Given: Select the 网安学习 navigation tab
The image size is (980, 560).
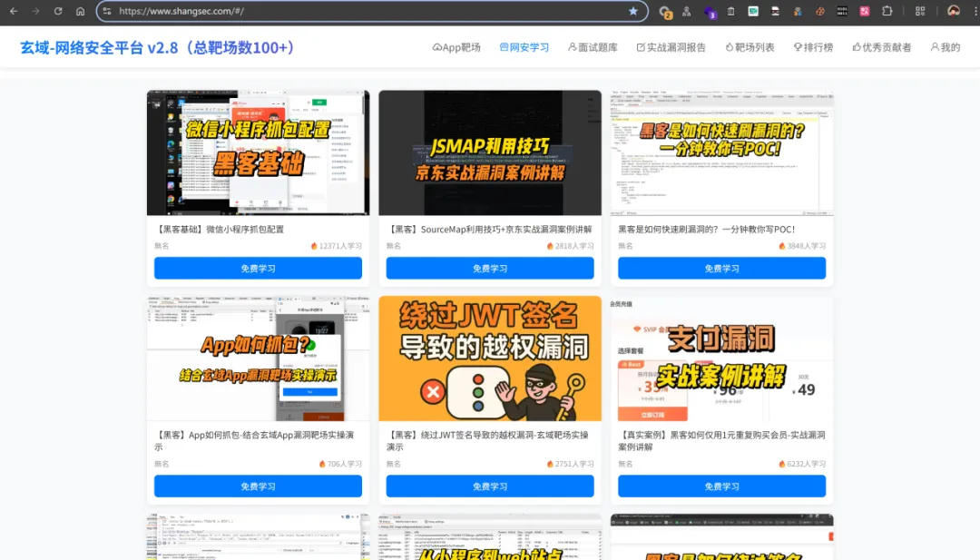Looking at the screenshot, I should pos(524,47).
